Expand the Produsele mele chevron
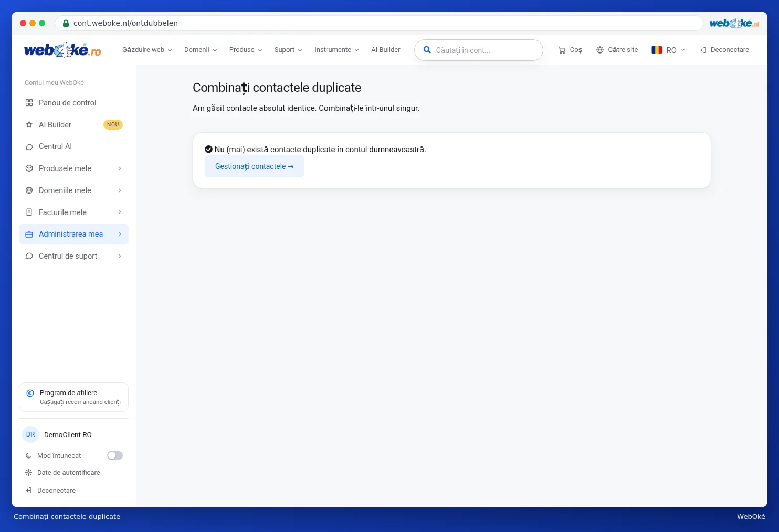The image size is (779, 532). [120, 168]
